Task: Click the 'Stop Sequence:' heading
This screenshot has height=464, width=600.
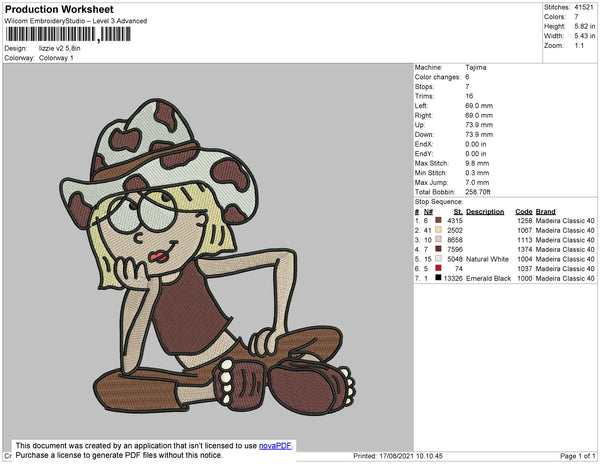Action: [x=439, y=202]
